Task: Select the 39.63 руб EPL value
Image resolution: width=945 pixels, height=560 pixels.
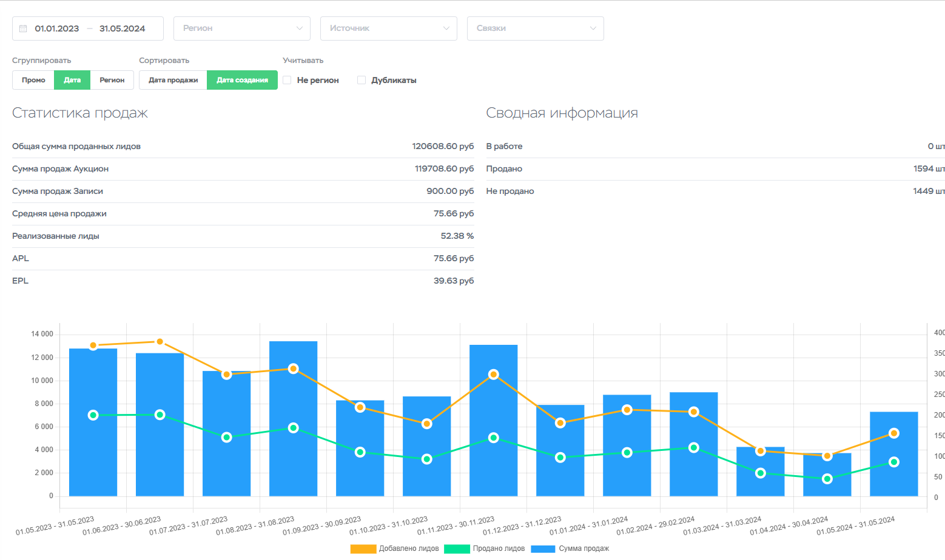Action: coord(454,281)
